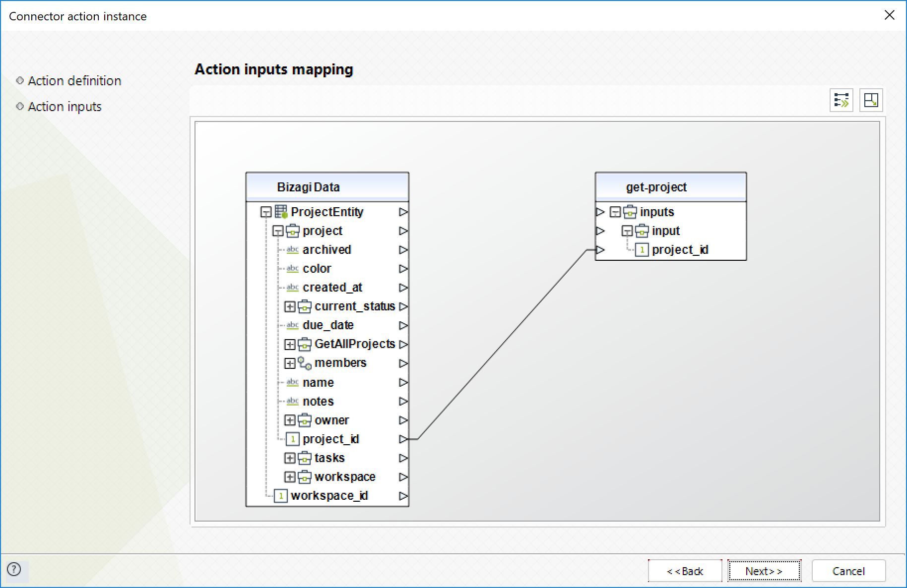Close the Connector action instance window

pyautogui.click(x=890, y=15)
